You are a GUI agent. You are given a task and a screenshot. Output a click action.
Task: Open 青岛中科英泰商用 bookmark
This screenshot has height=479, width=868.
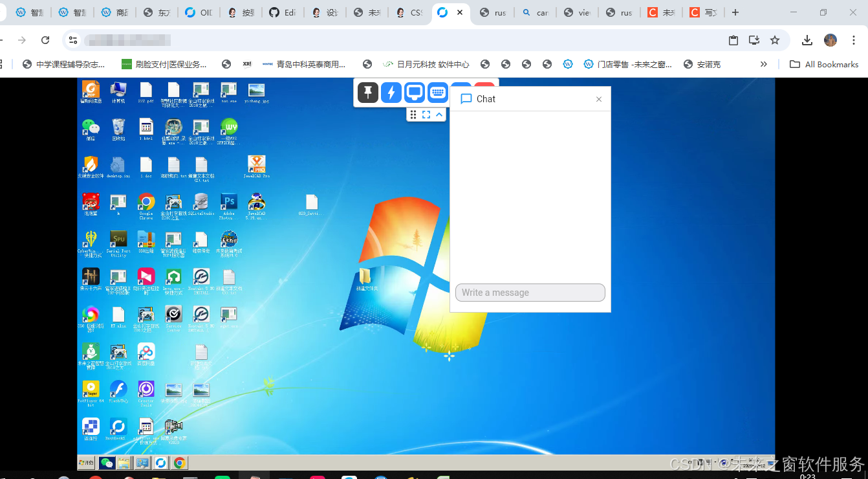click(x=304, y=64)
